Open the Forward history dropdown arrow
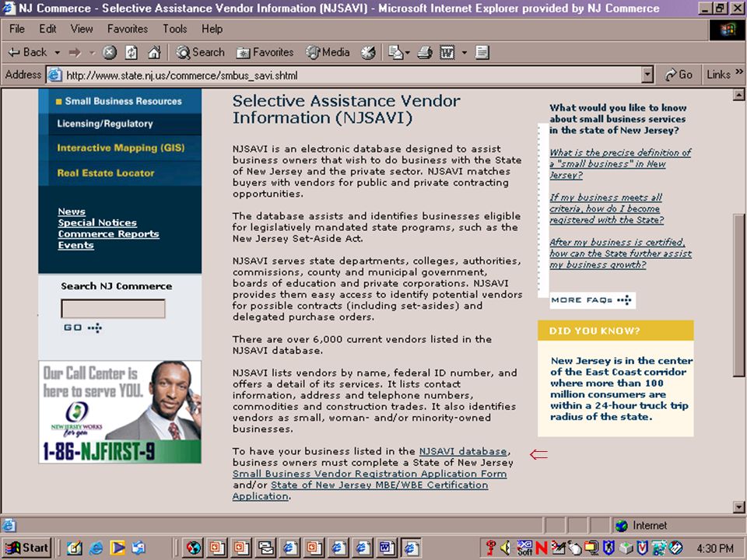The image size is (747, 560). 93,52
